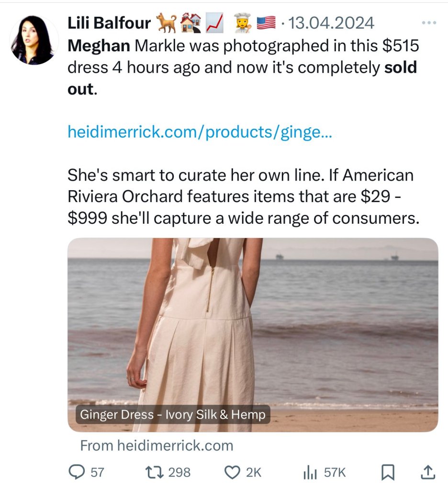448x490 pixels.
Task: Click the 57K view count
Action: [335, 473]
